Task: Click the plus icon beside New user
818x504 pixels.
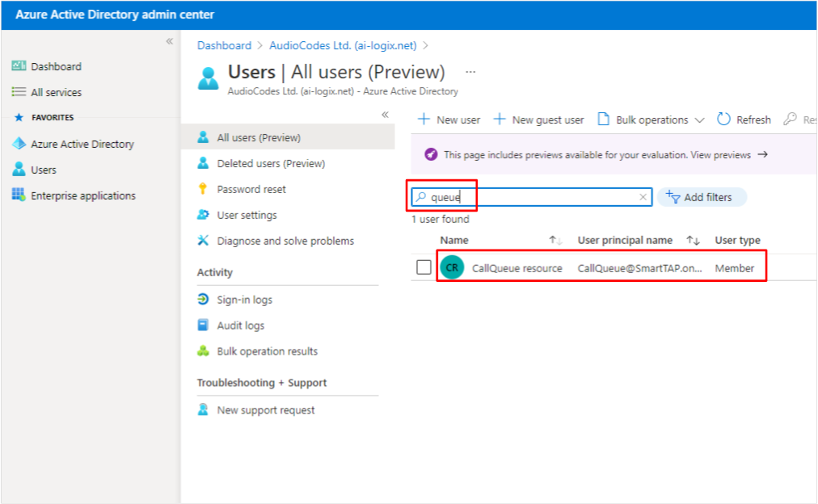Action: tap(424, 120)
